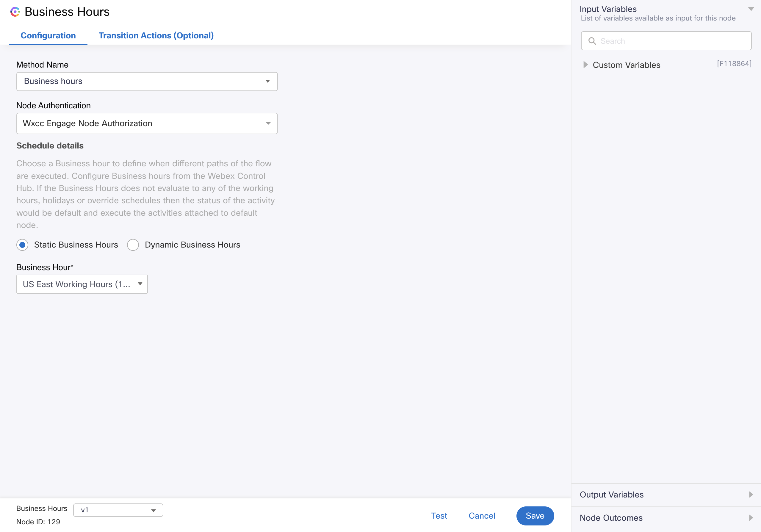Save the node configuration
This screenshot has height=532, width=761.
535,516
